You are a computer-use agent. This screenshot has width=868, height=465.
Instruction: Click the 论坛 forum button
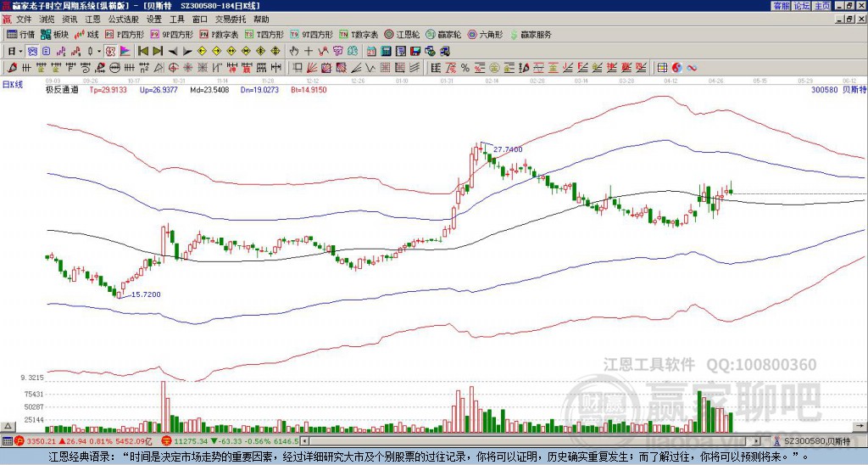(x=802, y=6)
